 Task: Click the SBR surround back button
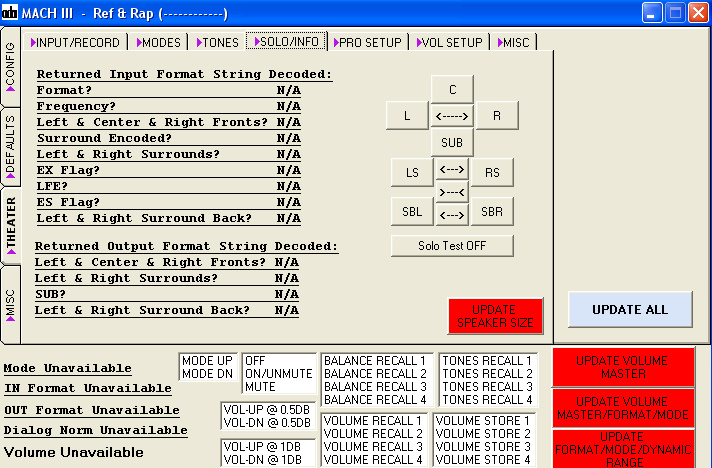point(492,212)
